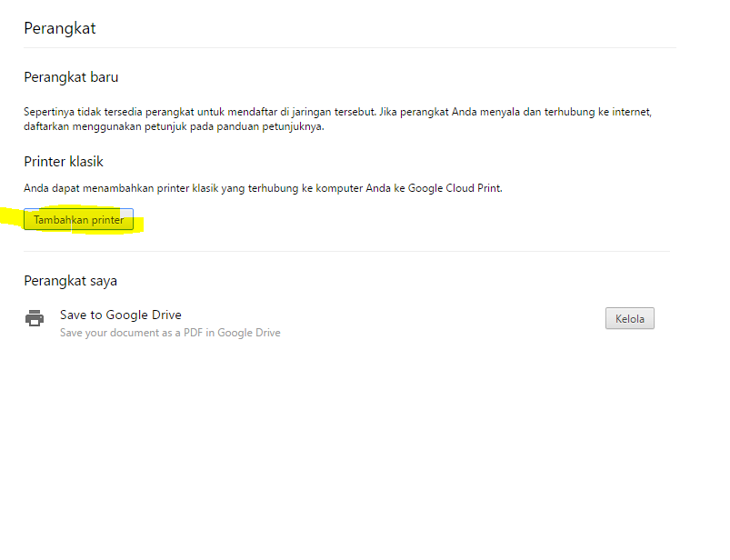Click the printer icon beside Save to Google Drive
730x560 pixels.
point(34,318)
